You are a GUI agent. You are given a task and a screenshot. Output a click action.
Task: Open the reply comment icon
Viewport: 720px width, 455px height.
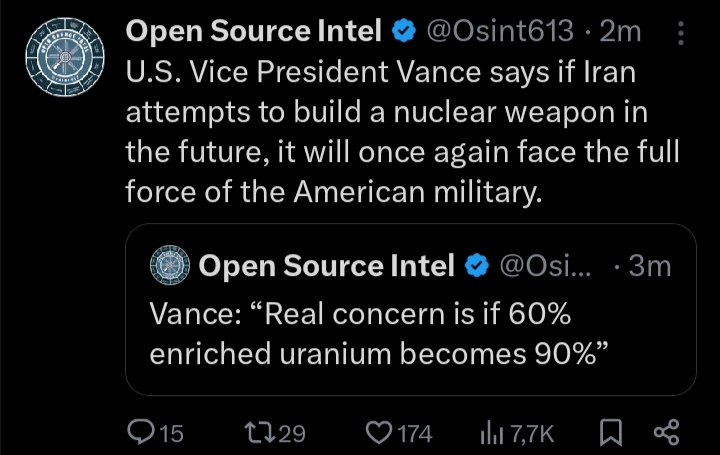point(142,433)
